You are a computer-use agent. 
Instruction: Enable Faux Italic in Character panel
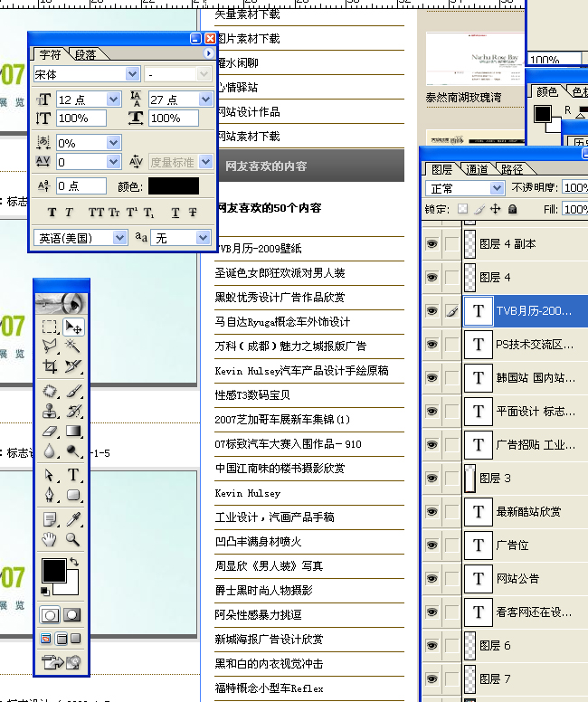click(69, 213)
